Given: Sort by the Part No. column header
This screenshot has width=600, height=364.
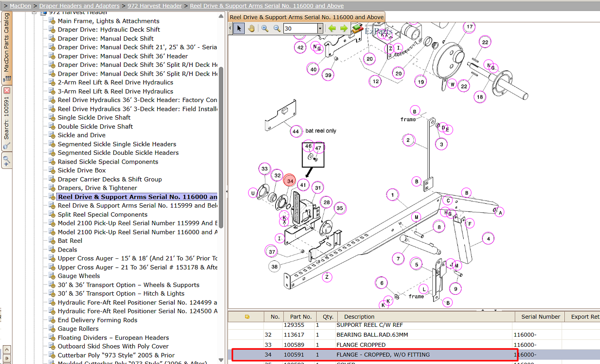Looking at the screenshot, I should tap(300, 317).
